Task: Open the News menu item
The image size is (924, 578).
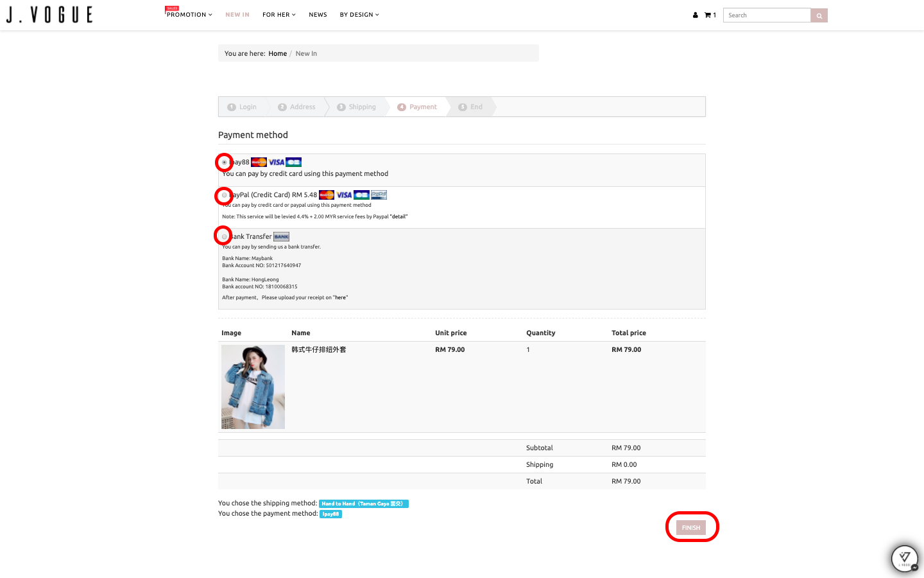Action: click(x=318, y=15)
